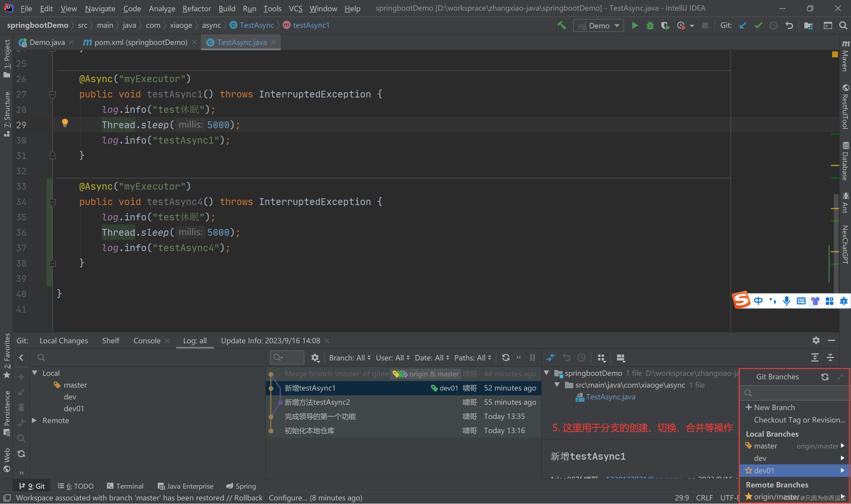This screenshot has width=851, height=504.
Task: Open TestAsync.java in the changes tree
Action: 610,397
